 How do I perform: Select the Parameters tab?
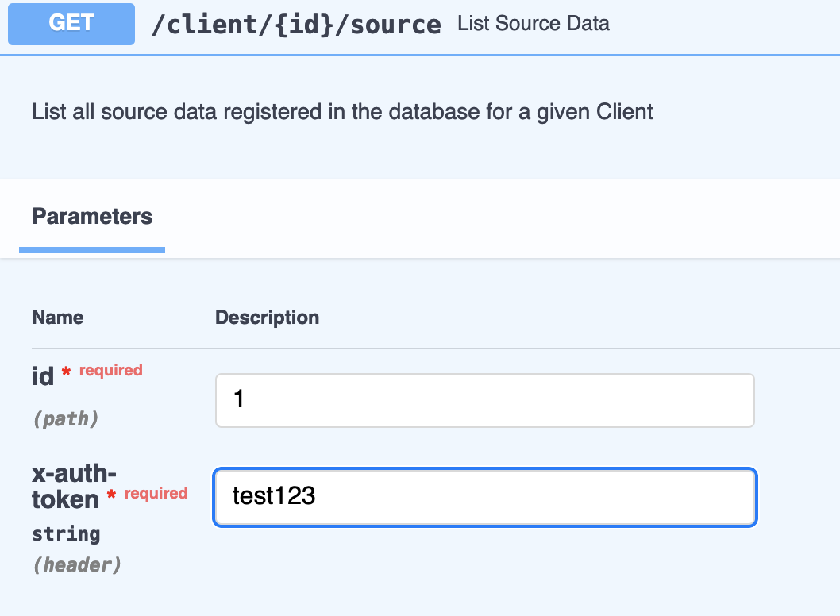tap(92, 217)
